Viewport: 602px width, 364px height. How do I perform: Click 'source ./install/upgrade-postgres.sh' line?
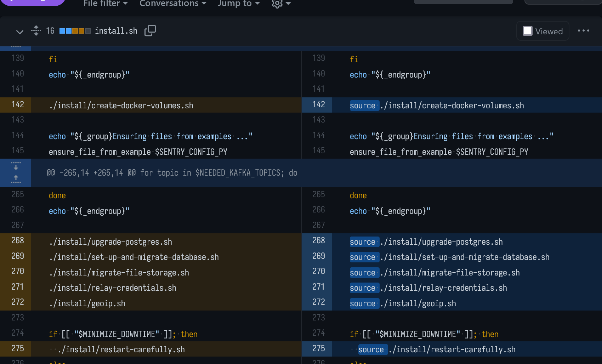pos(426,242)
